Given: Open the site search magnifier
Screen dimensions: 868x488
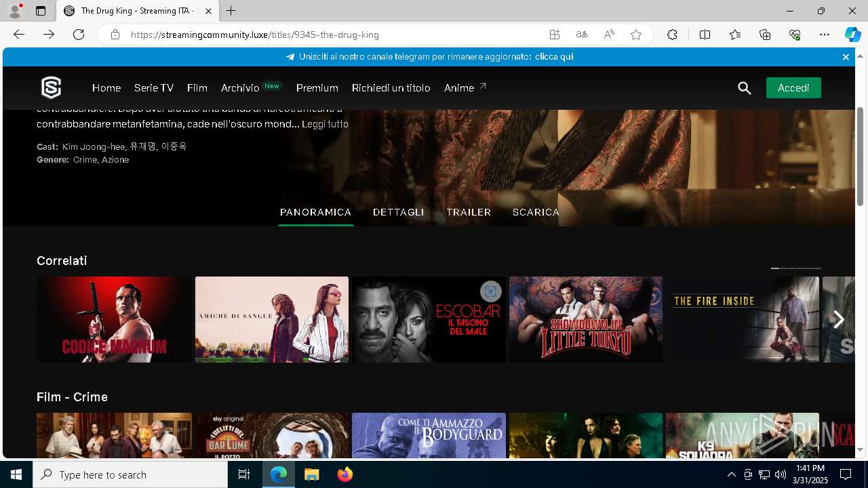Looking at the screenshot, I should [745, 88].
